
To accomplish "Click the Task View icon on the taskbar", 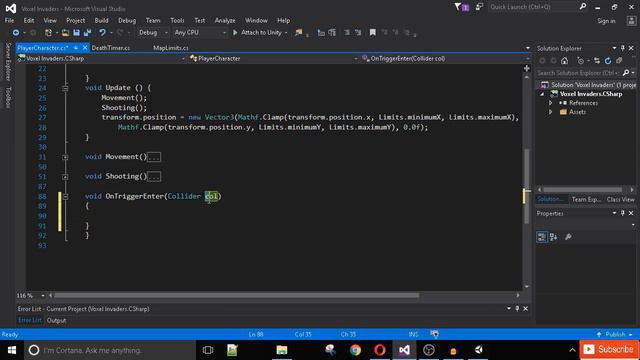I will tap(208, 350).
